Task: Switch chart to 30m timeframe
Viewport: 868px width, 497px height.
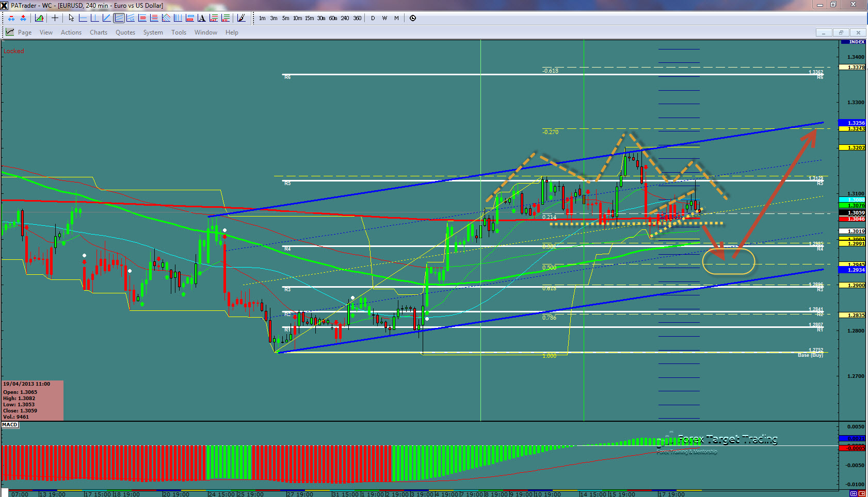Action: pos(321,18)
